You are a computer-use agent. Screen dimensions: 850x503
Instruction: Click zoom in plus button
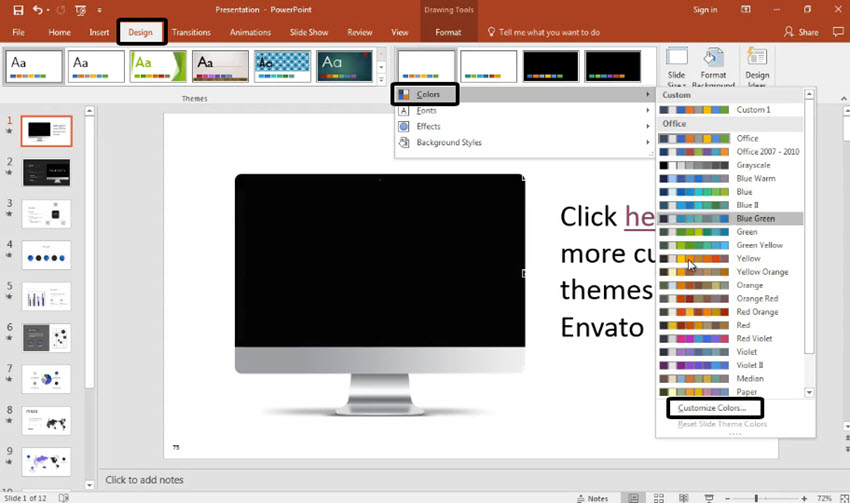(804, 498)
